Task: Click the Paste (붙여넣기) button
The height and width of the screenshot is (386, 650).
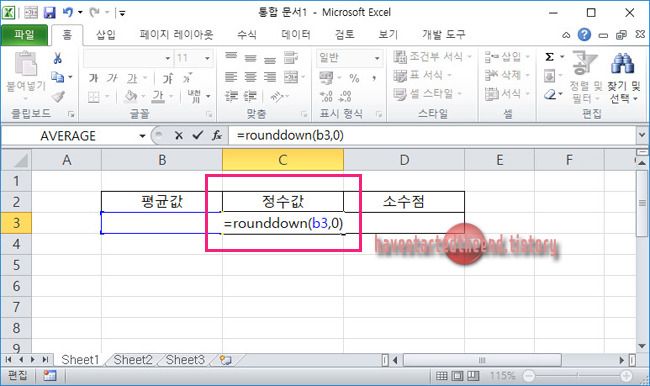Action: coord(26,75)
